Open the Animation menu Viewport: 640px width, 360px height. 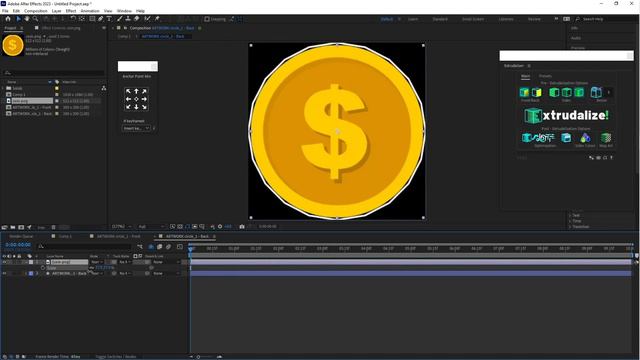[x=90, y=11]
